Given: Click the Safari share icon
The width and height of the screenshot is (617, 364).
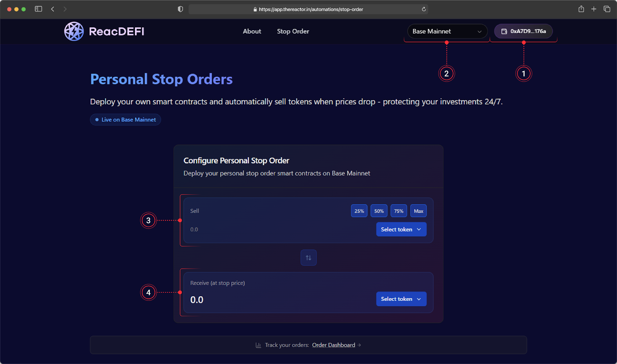Looking at the screenshot, I should pyautogui.click(x=581, y=9).
